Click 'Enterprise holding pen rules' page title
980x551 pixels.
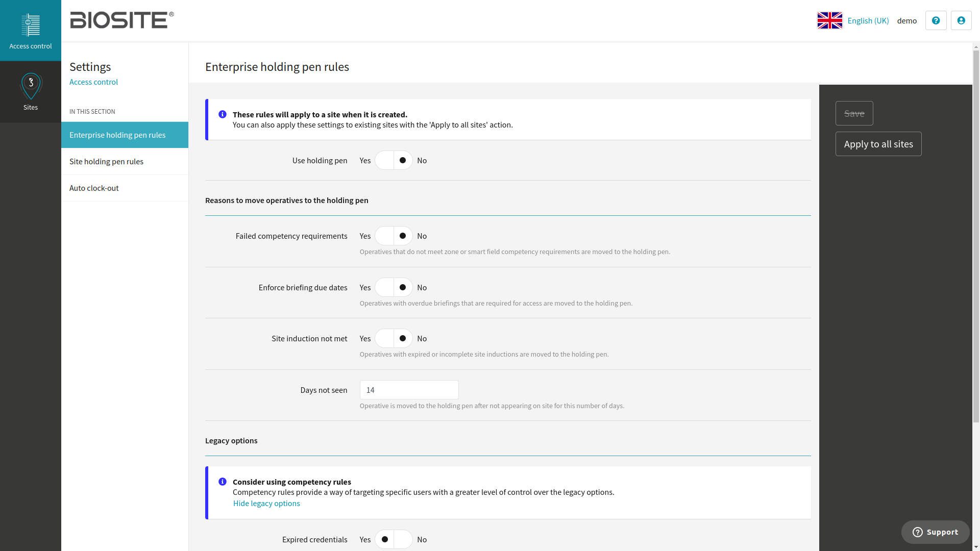[x=277, y=67]
